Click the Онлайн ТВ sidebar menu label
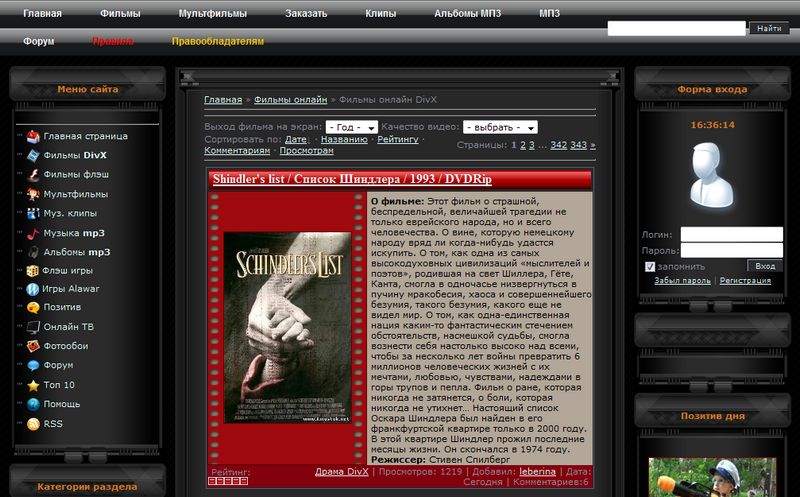Image resolution: width=800 pixels, height=497 pixels. point(68,327)
